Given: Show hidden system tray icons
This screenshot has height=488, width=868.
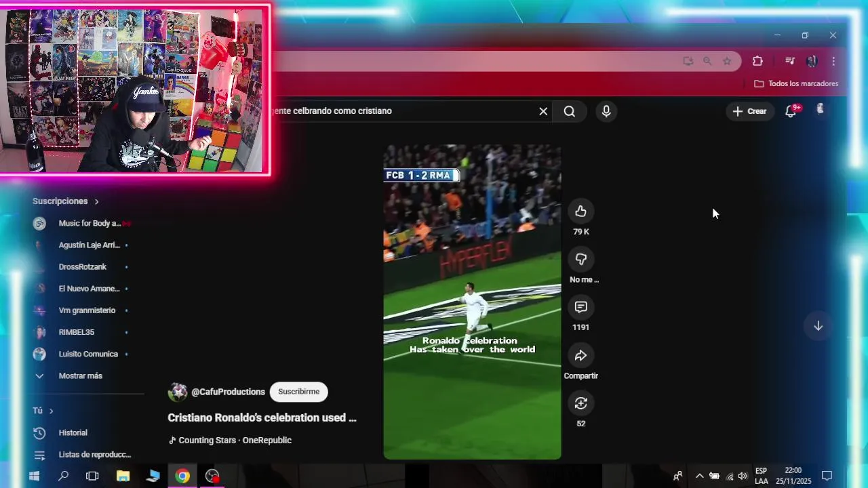Looking at the screenshot, I should 699,476.
